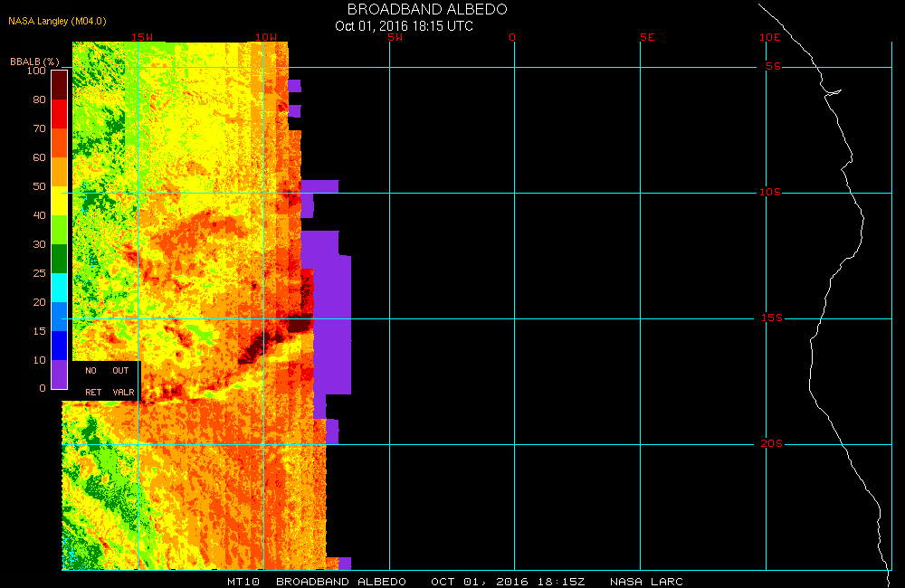Click the 10E longitude label
Viewport: 905px width, 588px height.
point(770,37)
